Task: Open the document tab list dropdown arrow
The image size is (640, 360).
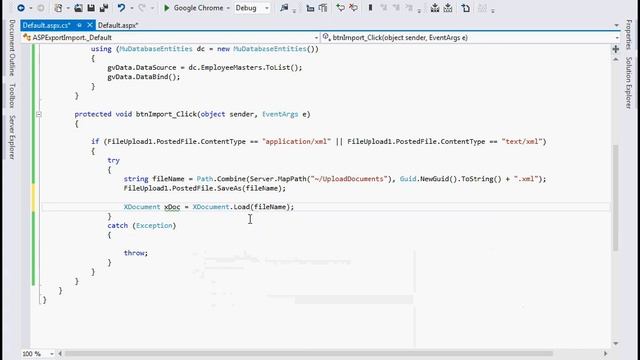Action: click(616, 25)
